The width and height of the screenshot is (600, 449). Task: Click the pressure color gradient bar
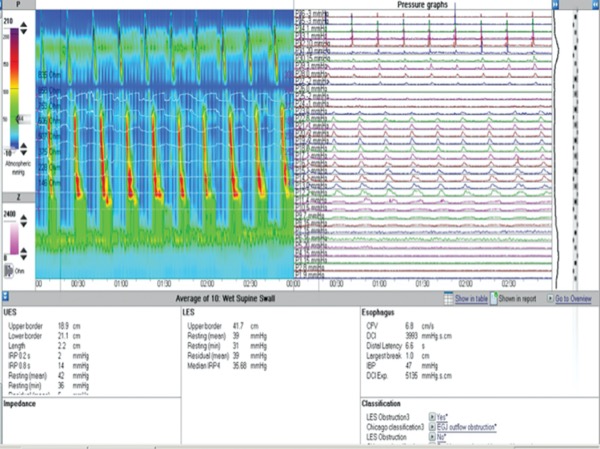14,89
